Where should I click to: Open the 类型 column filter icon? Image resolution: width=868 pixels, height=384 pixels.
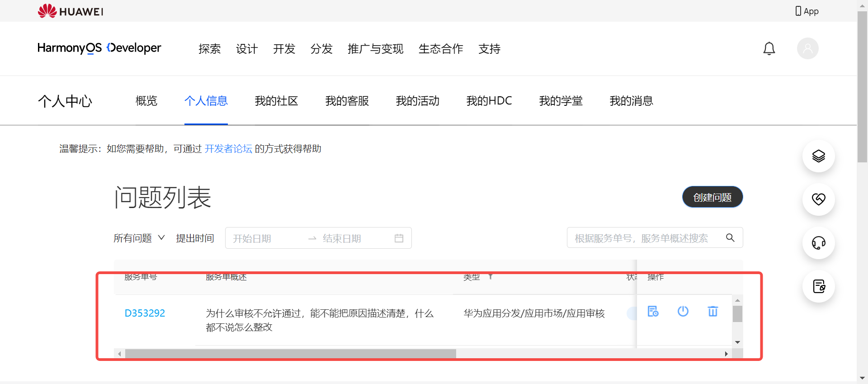(x=491, y=276)
